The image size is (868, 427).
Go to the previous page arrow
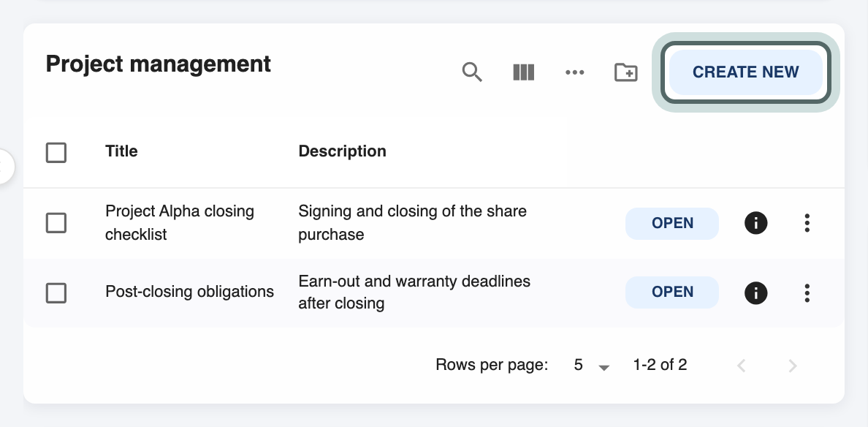point(741,366)
